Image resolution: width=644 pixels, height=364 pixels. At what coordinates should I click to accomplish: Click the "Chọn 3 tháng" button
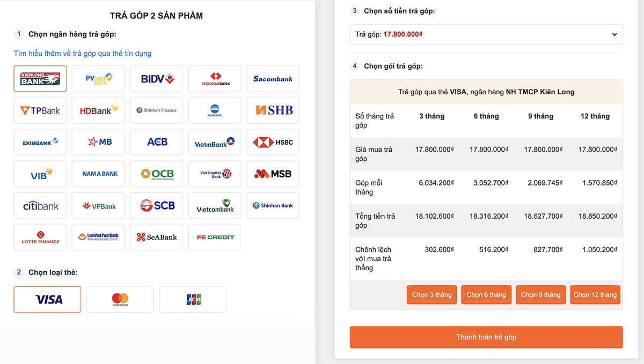432,295
